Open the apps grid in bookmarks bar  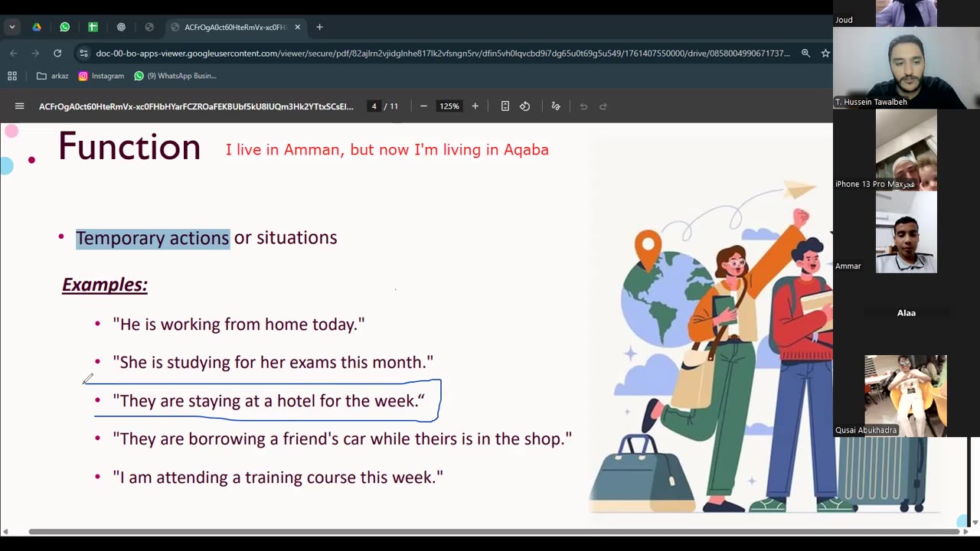12,76
